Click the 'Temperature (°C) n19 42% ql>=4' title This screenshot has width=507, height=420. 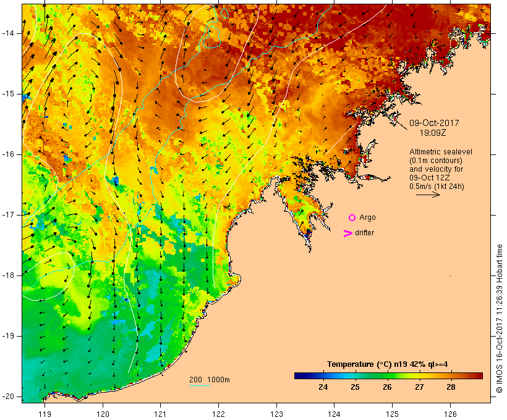coord(388,364)
